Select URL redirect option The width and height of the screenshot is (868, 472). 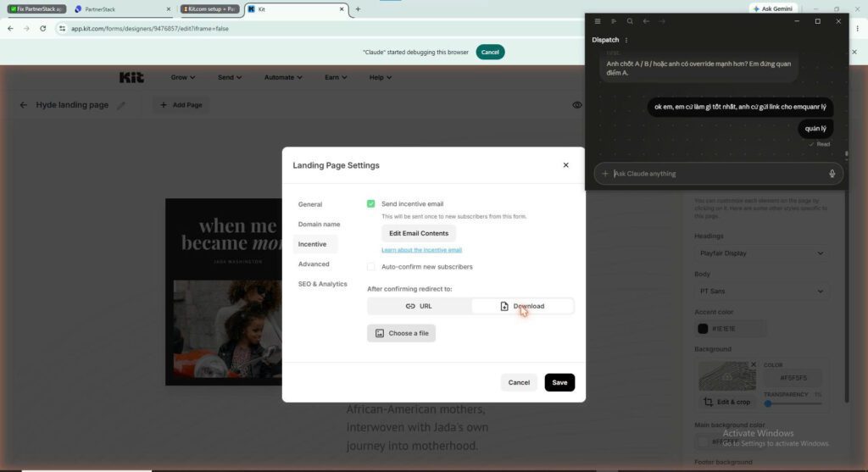click(419, 306)
